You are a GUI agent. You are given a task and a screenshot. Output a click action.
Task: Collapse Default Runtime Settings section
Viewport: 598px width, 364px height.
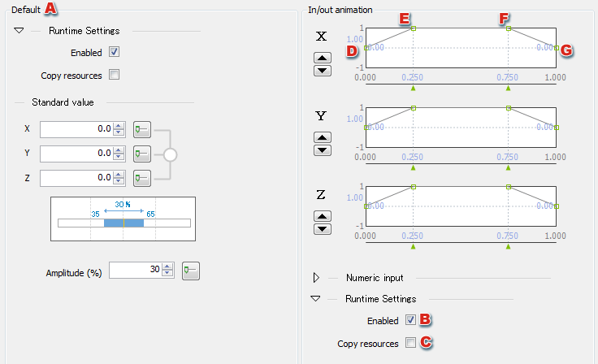click(19, 31)
